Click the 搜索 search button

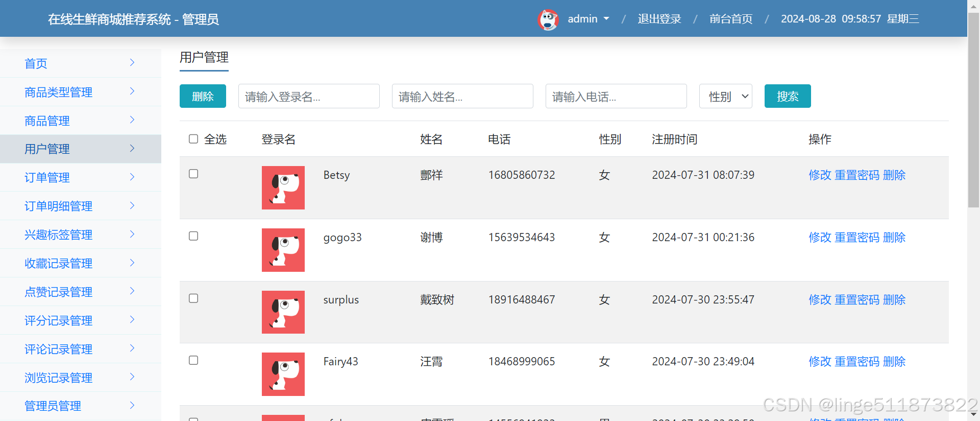(788, 96)
